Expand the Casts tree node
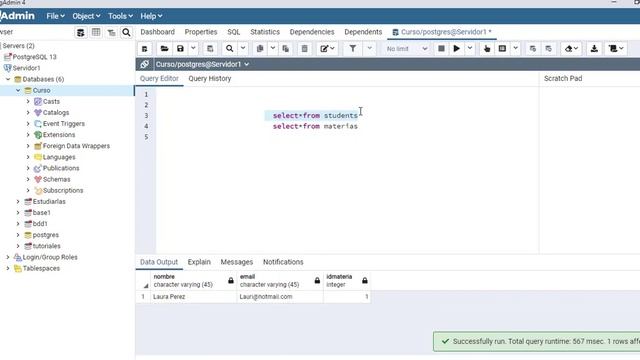Screen dimensions: 640x360 pyautogui.click(x=28, y=101)
